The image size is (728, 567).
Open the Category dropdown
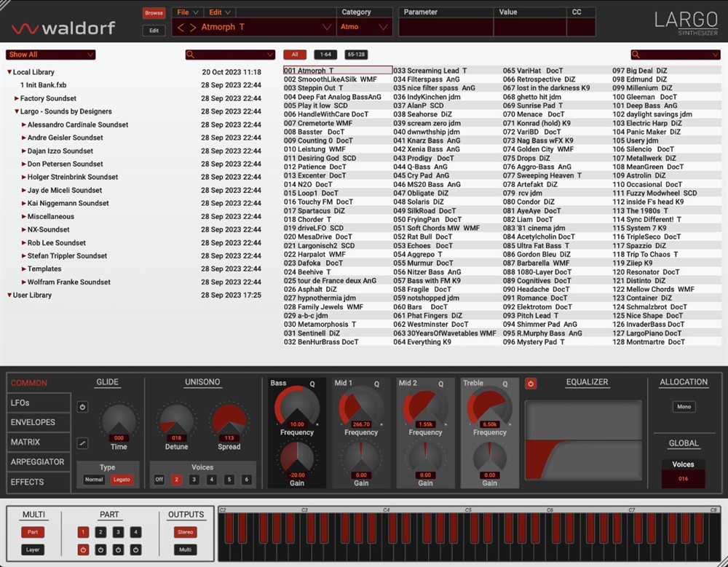[364, 28]
